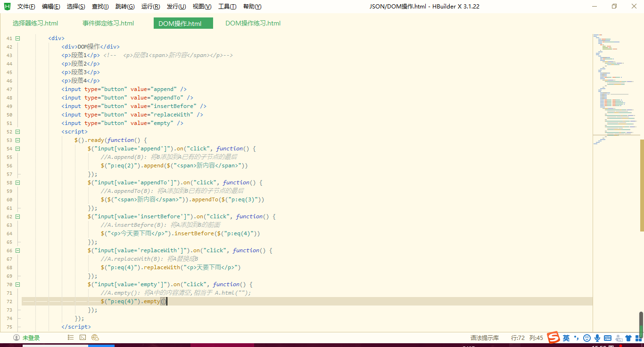The width and height of the screenshot is (644, 347).
Task: Open the 文件(F) menu
Action: coord(26,7)
